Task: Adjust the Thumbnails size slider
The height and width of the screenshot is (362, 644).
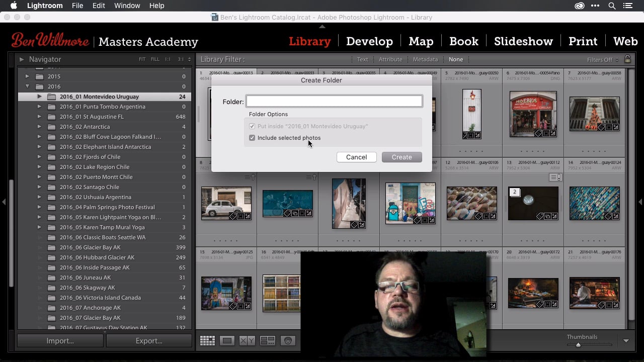Action: [x=578, y=345]
